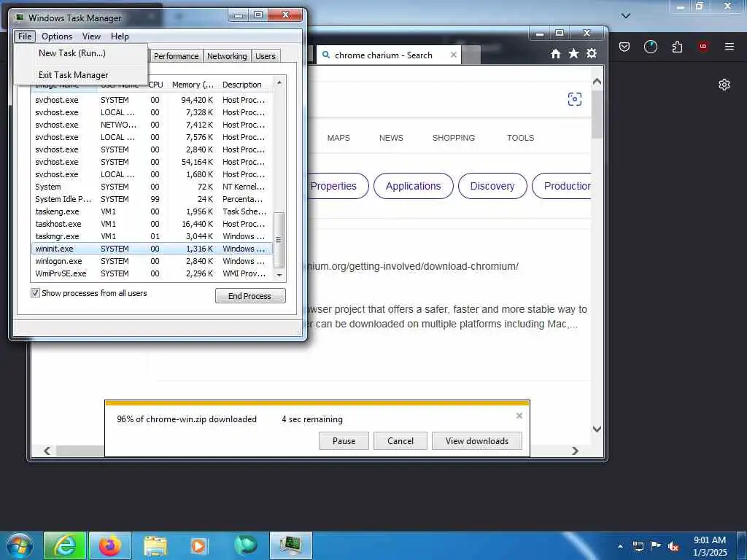
Task: Click IE horizontal scroll left arrow
Action: click(47, 451)
